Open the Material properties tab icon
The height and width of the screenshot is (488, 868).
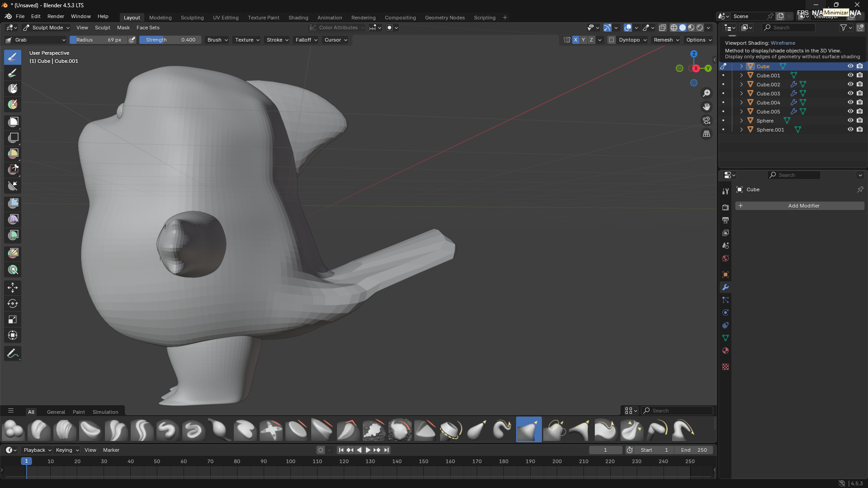click(726, 351)
